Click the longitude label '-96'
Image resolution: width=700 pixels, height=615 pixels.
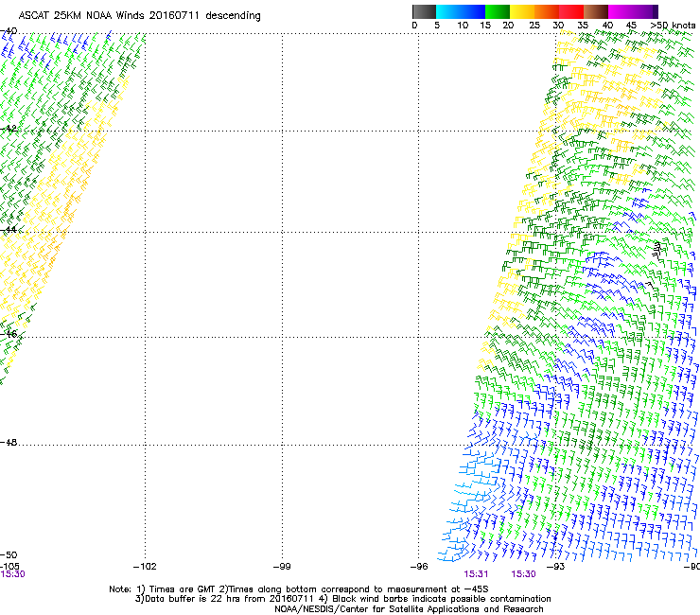point(419,567)
